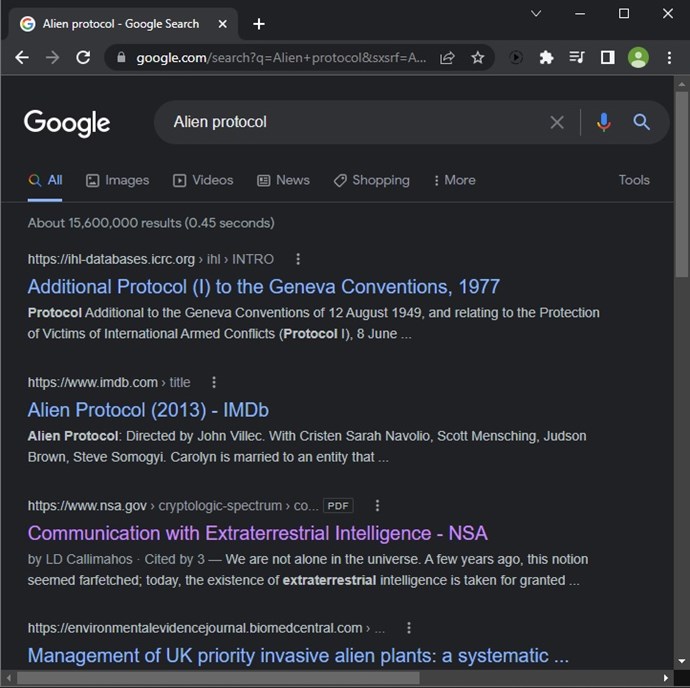Click the voice search microphone icon
The image size is (690, 688).
point(603,122)
